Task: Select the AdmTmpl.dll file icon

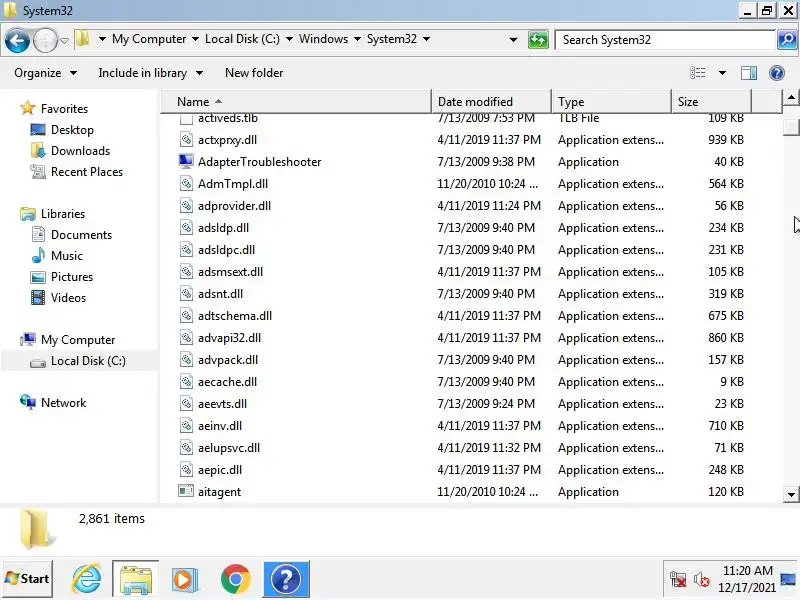Action: point(186,183)
